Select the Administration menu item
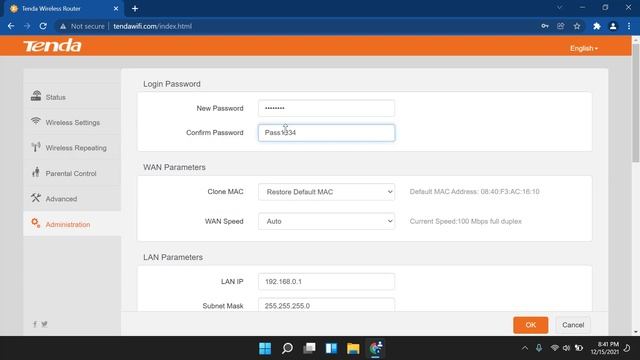This screenshot has width=640, height=360. [x=72, y=224]
